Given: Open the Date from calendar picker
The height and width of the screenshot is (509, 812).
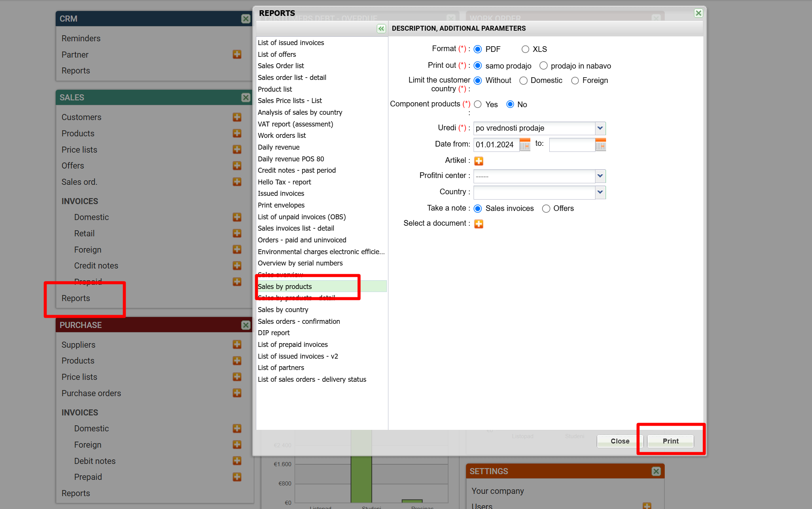Looking at the screenshot, I should pos(525,145).
